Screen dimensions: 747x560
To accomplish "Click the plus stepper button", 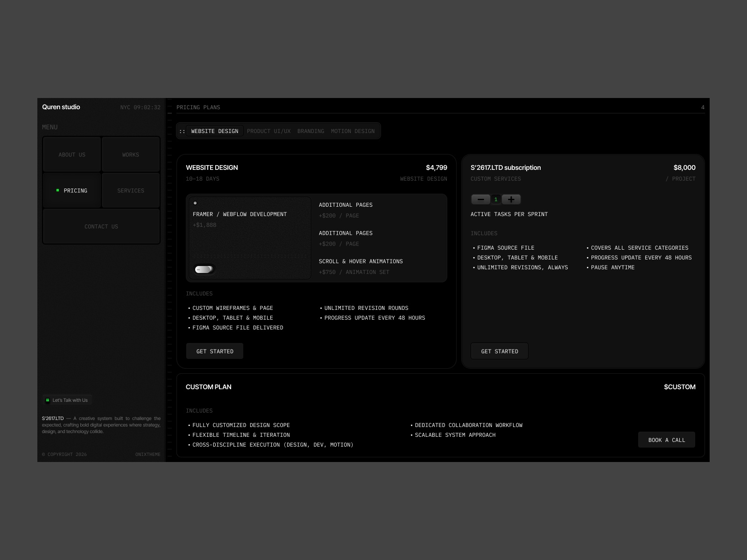I will (511, 199).
